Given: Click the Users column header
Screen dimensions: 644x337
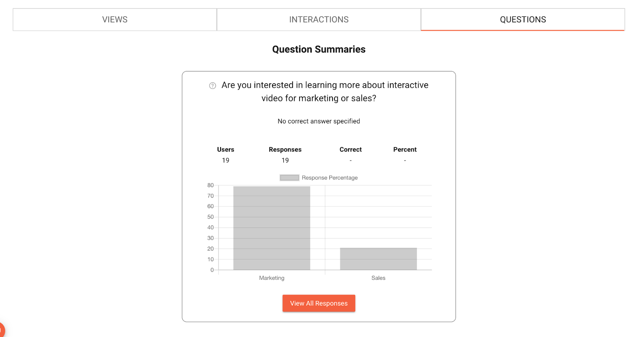Looking at the screenshot, I should (x=225, y=150).
